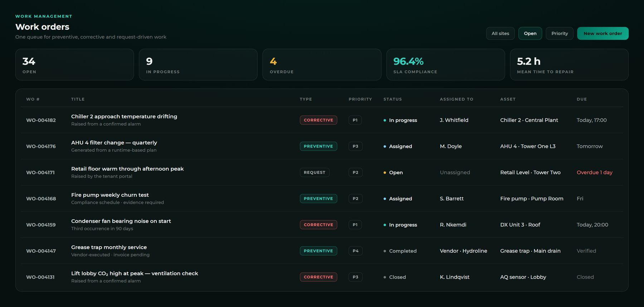Sort by the Asset column header
The width and height of the screenshot is (644, 307).
[508, 99]
